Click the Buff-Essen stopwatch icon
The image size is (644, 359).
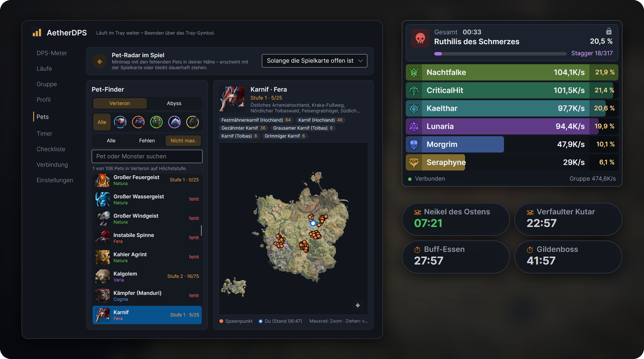(417, 250)
